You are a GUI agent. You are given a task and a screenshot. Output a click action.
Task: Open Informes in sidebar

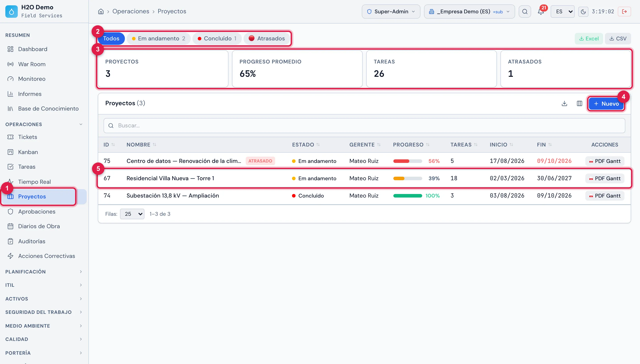(x=30, y=94)
